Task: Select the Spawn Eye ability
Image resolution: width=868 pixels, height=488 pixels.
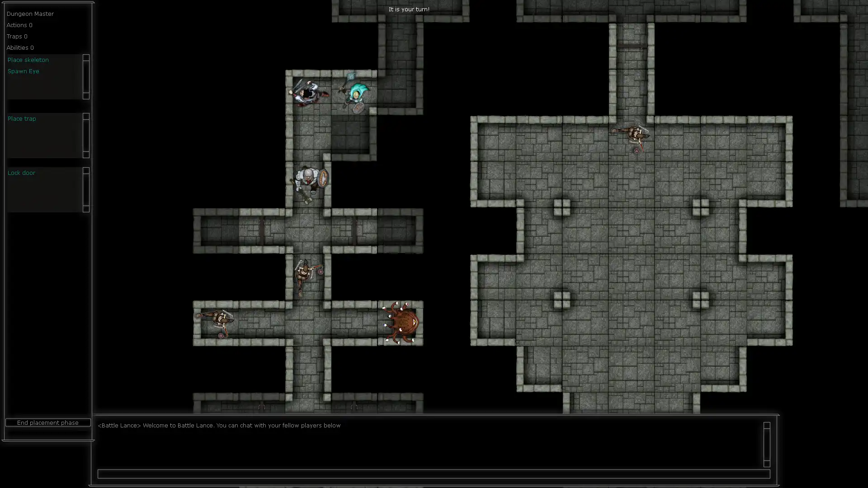Action: click(x=23, y=71)
